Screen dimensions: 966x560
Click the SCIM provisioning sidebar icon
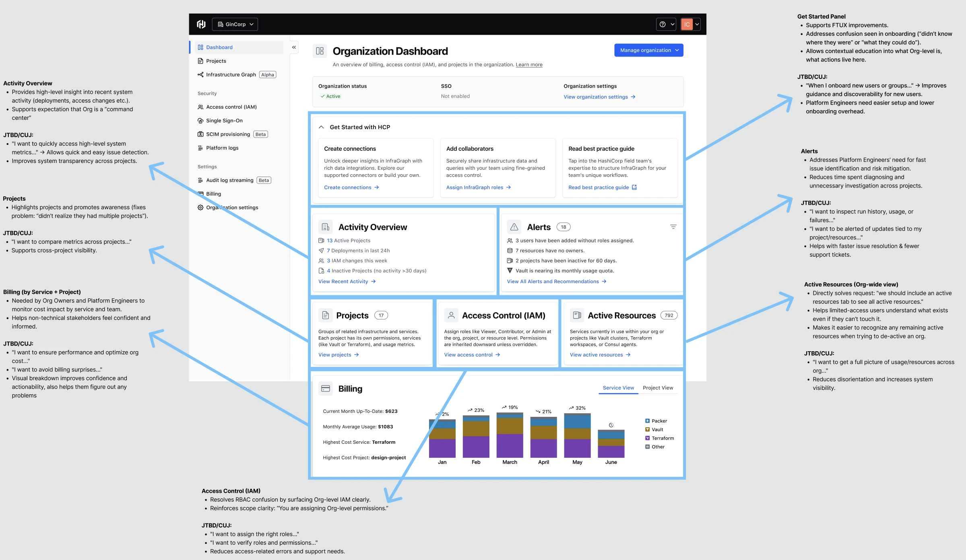pos(200,134)
